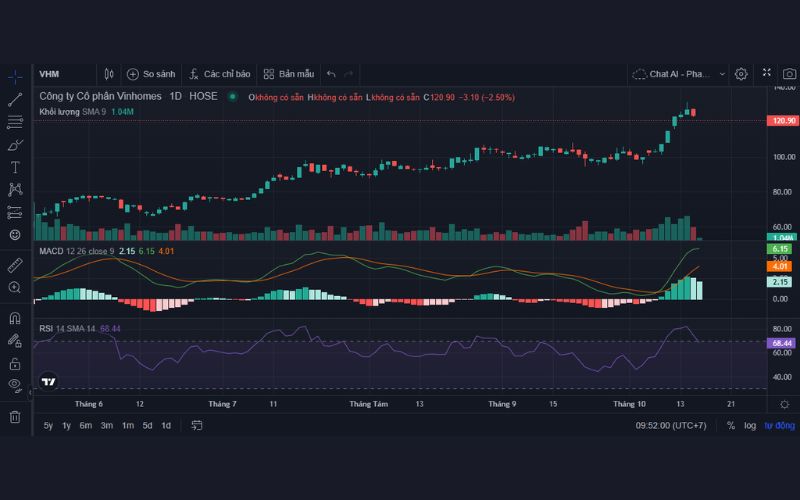Open the brush drawing tool

click(x=15, y=144)
